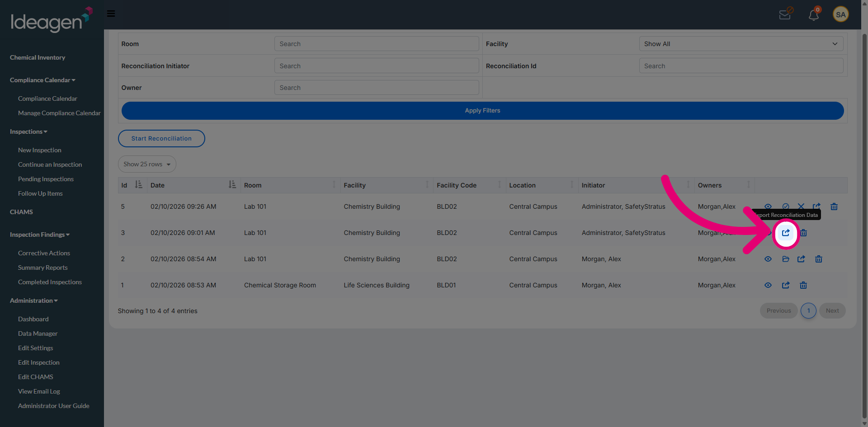Open Summary Reports
The width and height of the screenshot is (868, 427).
point(42,267)
